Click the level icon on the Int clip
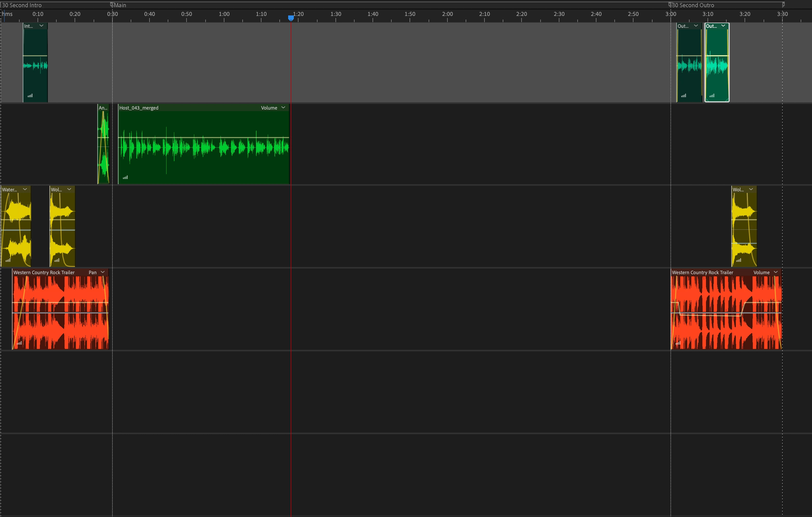Screen dimensions: 812x517 tap(30, 96)
